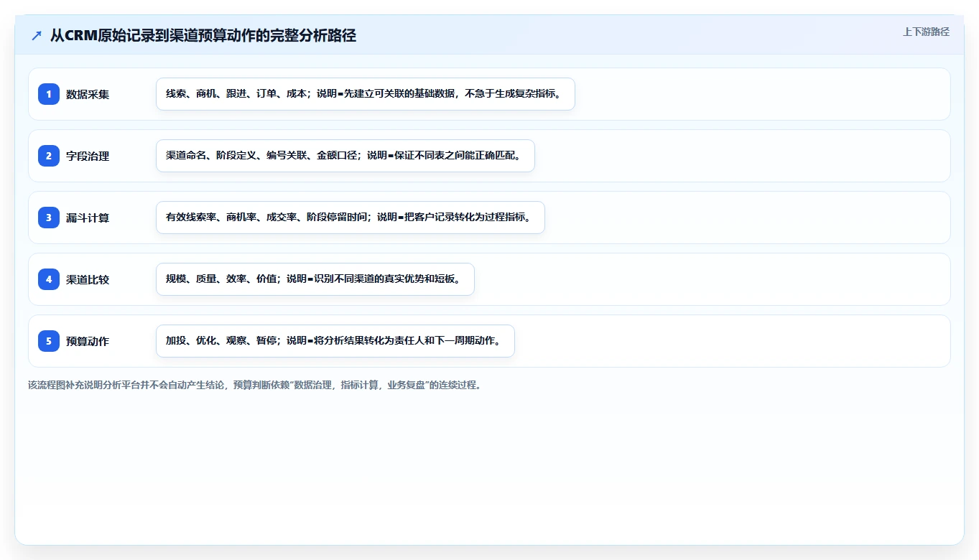This screenshot has width=979, height=560.
Task: Select step badge 3 for 漏斗计算
Action: click(49, 218)
